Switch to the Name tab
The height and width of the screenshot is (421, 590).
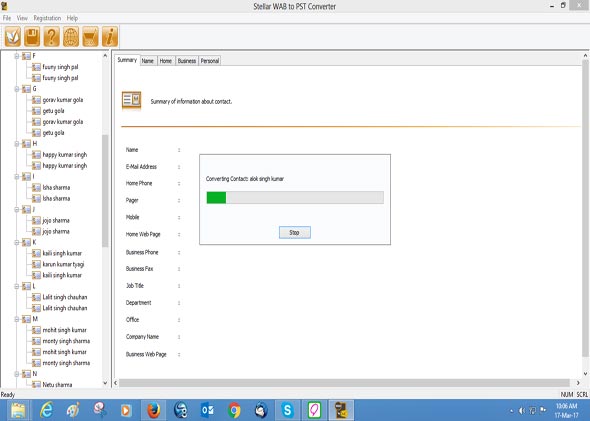[x=148, y=61]
